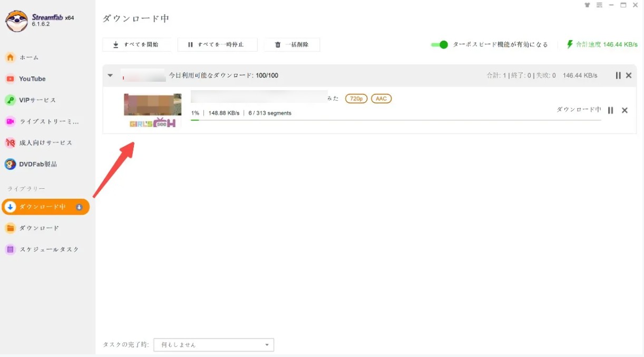Image resolution: width=644 pixels, height=357 pixels.
Task: Collapse the download group triangle
Action: [110, 75]
